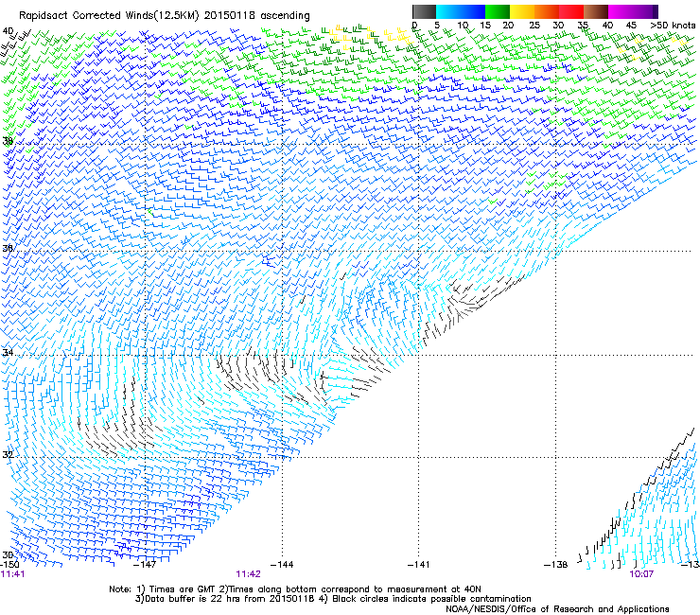Click the longitude label -147
The width and height of the screenshot is (700, 615).
[145, 564]
